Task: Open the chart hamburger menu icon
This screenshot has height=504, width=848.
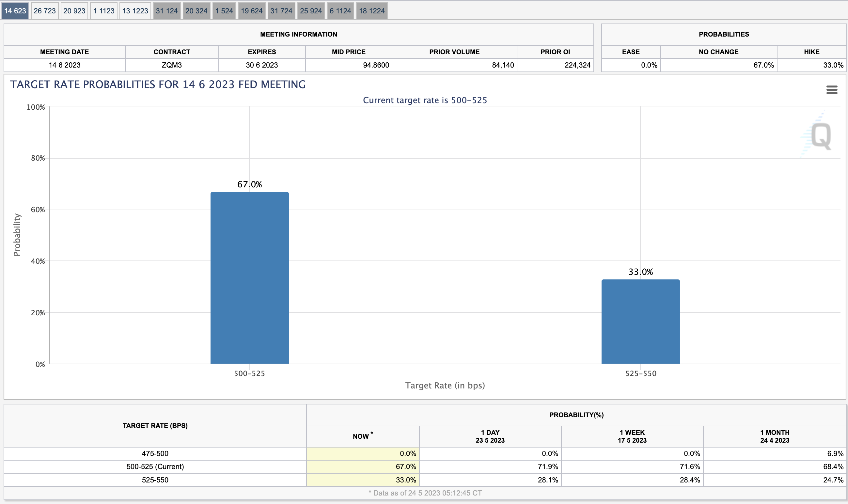Action: 831,90
